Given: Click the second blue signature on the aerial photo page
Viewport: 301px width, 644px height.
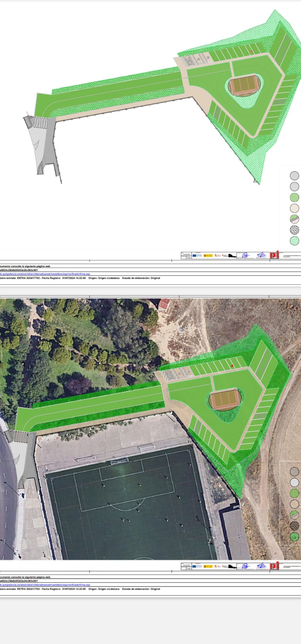Looking at the screenshot, I should coord(261,566).
